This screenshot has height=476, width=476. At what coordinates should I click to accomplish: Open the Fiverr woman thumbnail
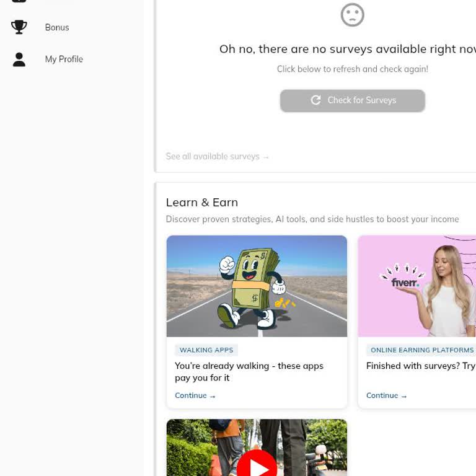(416, 286)
